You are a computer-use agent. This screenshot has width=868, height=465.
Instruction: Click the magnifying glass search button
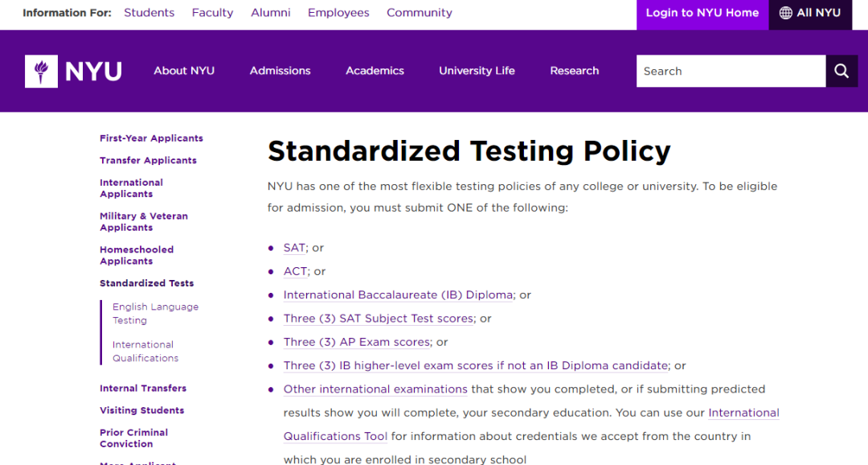841,71
